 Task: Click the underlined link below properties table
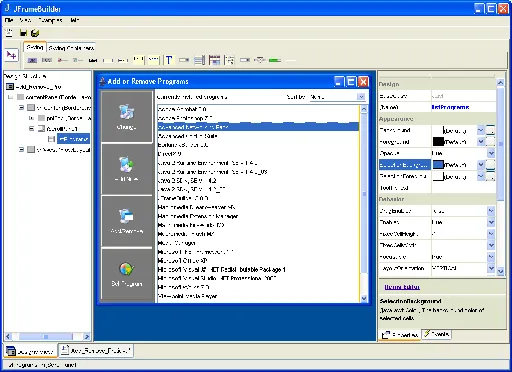click(x=402, y=287)
